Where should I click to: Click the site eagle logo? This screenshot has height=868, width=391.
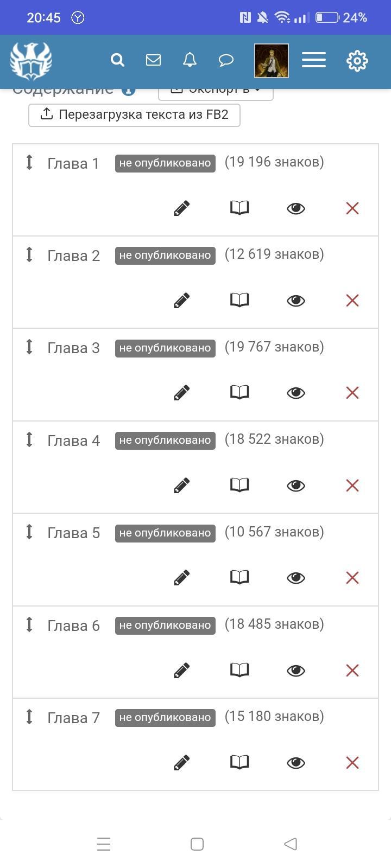(x=31, y=61)
